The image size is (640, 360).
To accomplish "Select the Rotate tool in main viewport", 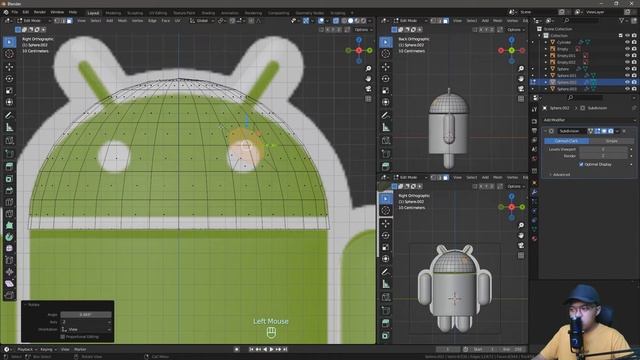I will (9, 78).
